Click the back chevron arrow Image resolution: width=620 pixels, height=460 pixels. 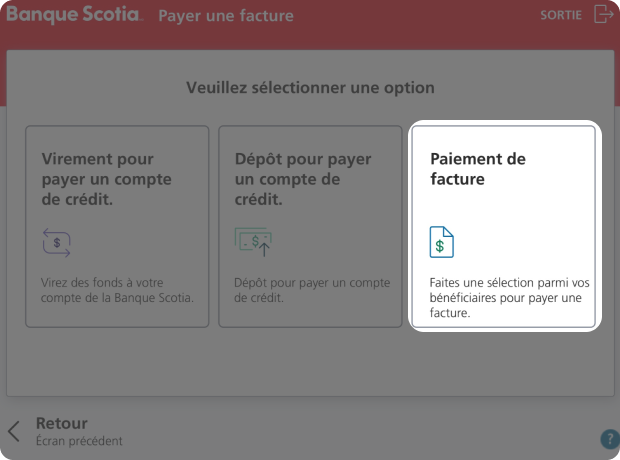14,431
